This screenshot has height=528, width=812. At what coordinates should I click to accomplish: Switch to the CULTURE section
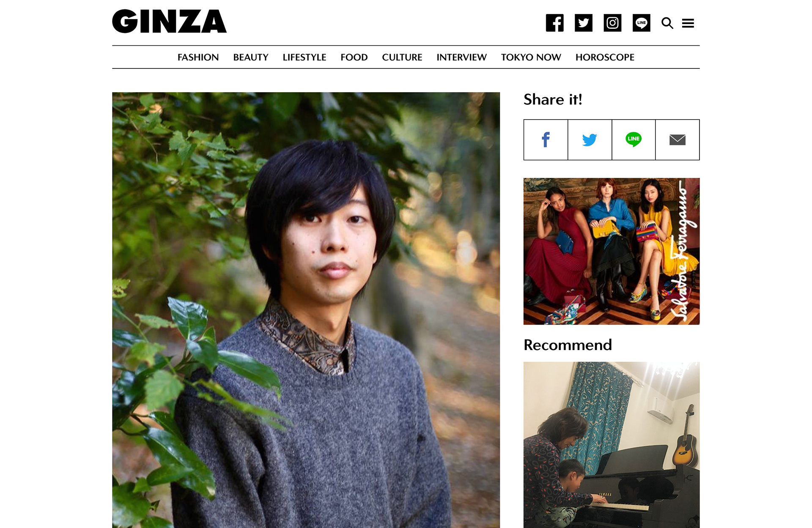402,57
